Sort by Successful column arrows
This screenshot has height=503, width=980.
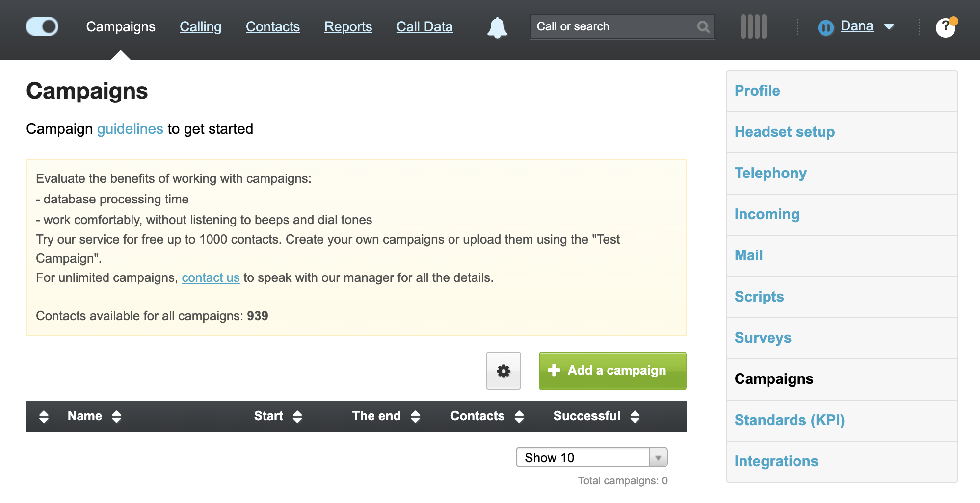pyautogui.click(x=635, y=416)
